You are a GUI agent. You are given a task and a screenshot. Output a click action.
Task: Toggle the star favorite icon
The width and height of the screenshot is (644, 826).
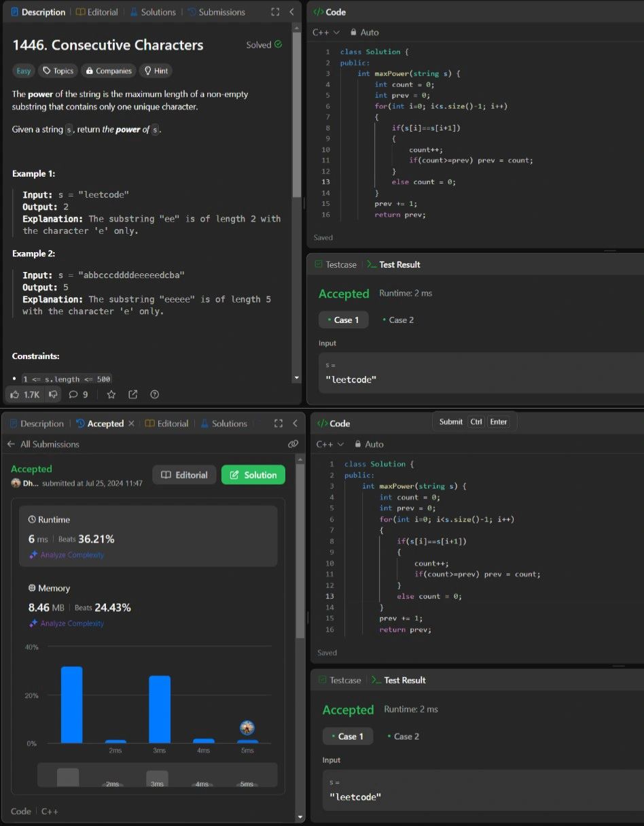click(111, 394)
